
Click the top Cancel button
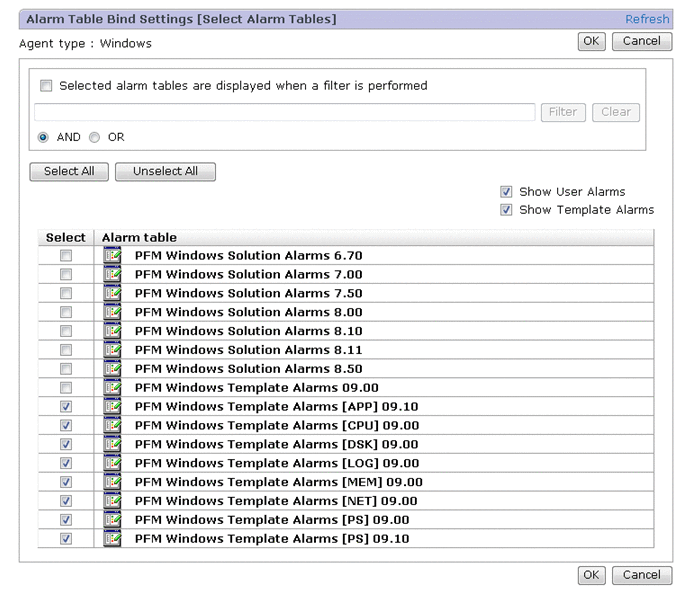(x=641, y=41)
